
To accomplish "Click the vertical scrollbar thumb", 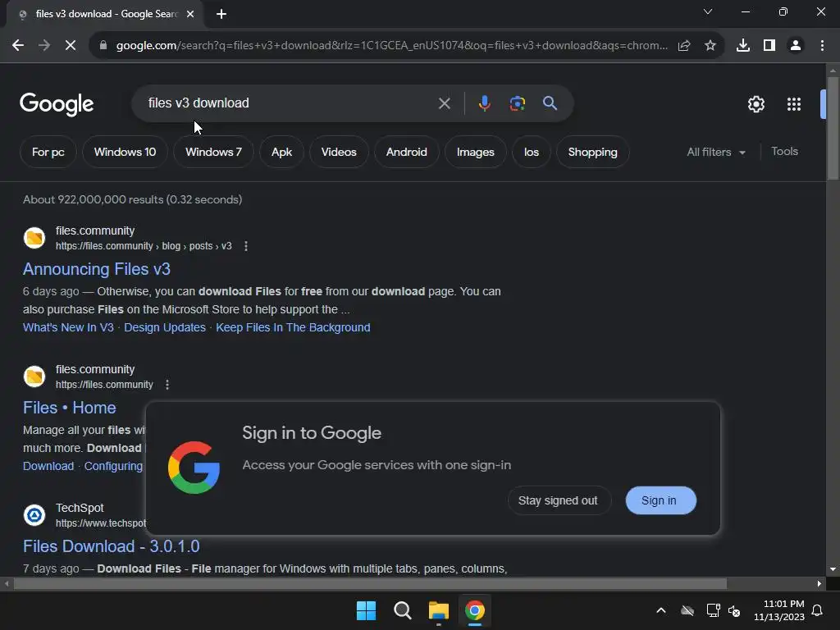I will (833, 129).
